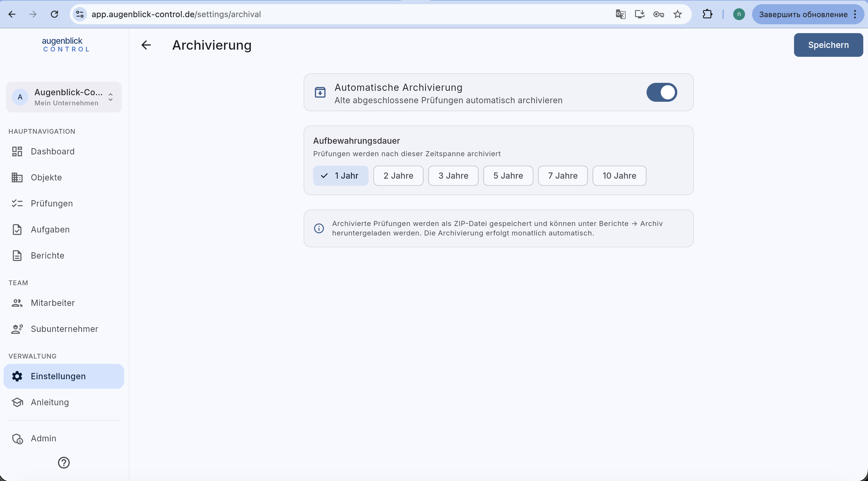The image size is (868, 481).
Task: Click the Berichte document icon
Action: 17,256
